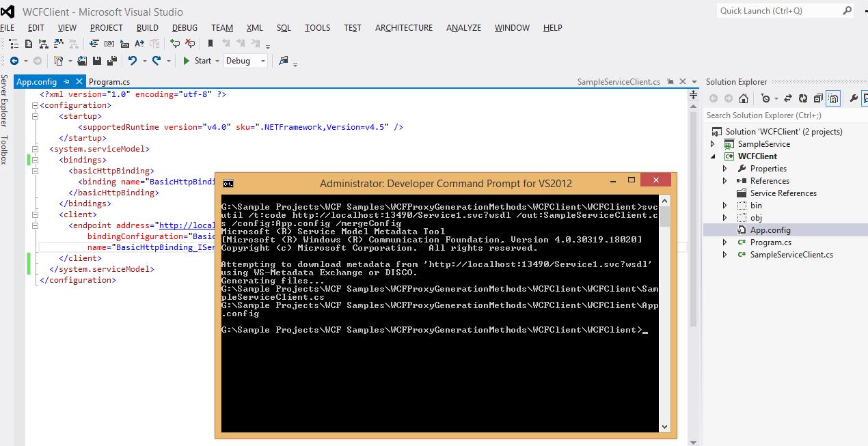Click the Find in Files binoculars icon

tap(284, 61)
